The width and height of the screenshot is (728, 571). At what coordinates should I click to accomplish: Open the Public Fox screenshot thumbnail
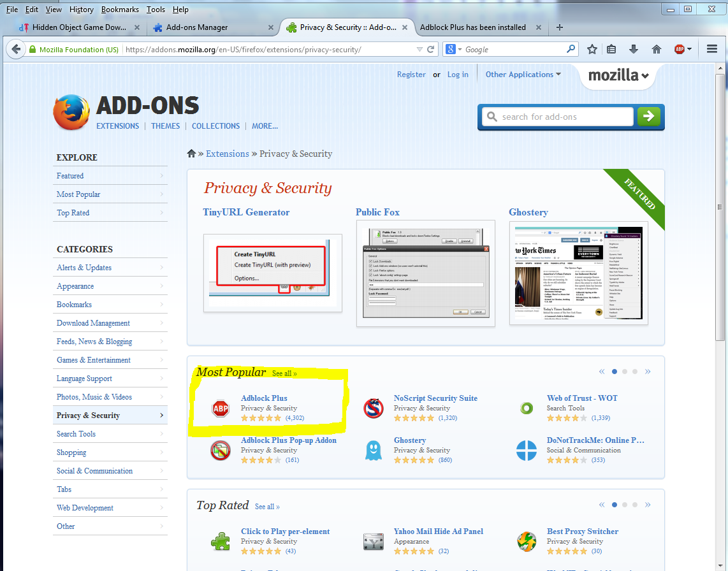click(425, 273)
